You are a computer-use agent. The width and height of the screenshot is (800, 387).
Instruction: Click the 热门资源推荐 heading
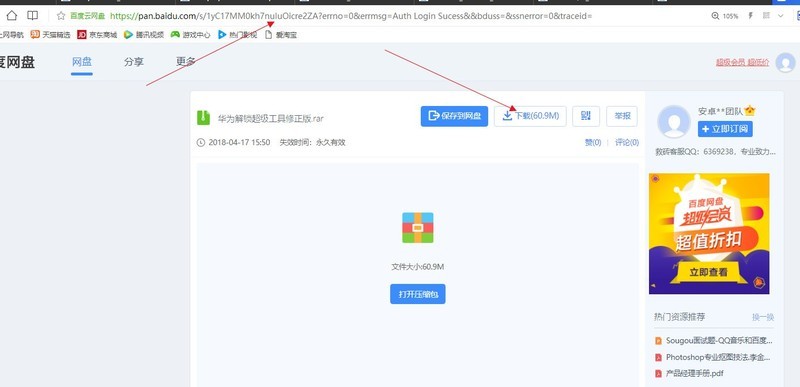(x=680, y=317)
